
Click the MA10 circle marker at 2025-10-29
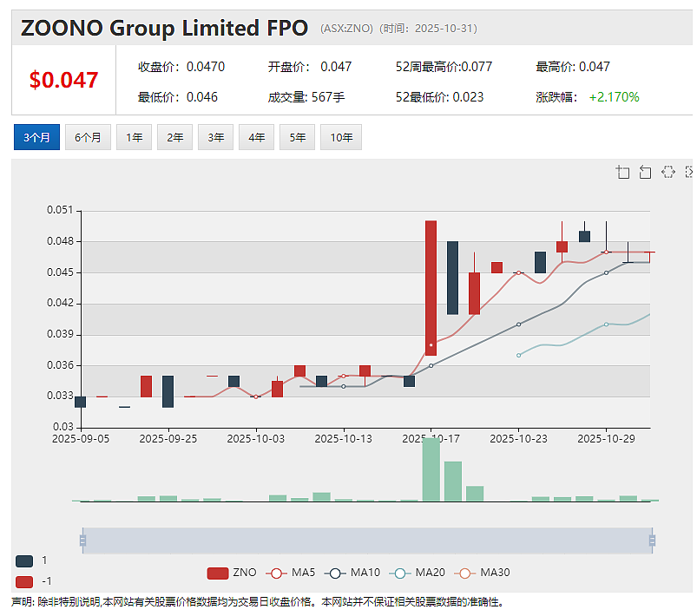(607, 273)
